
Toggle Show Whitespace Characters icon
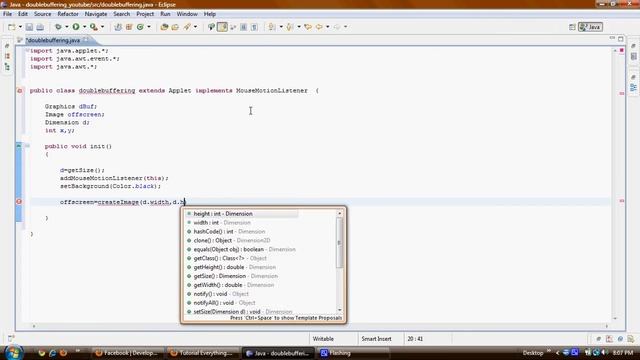click(254, 27)
